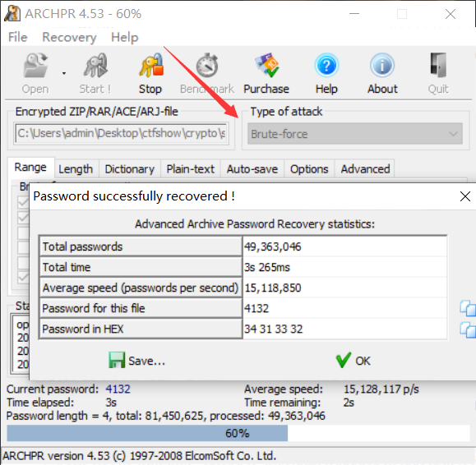The height and width of the screenshot is (465, 476).
Task: Minimize the ARCHPR window
Action: [354, 14]
